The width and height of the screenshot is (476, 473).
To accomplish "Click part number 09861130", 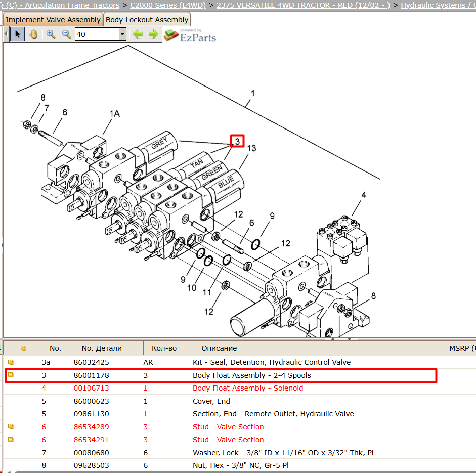I will (x=91, y=414).
